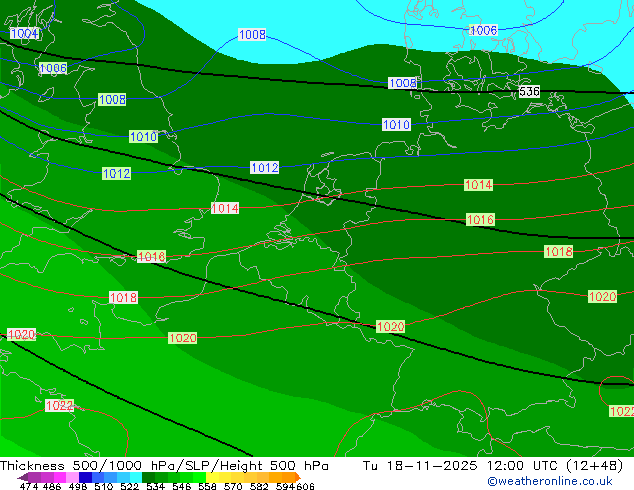Click the red 1014 label with green background

click(x=478, y=185)
